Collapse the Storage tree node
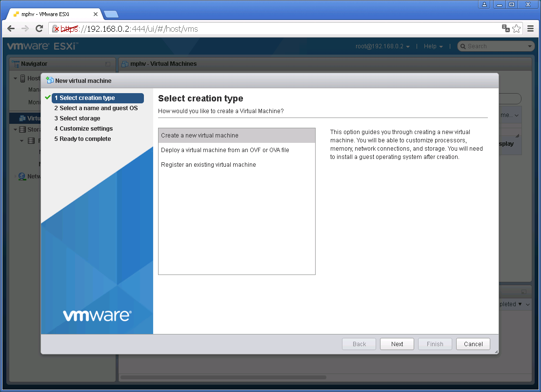 [15, 130]
